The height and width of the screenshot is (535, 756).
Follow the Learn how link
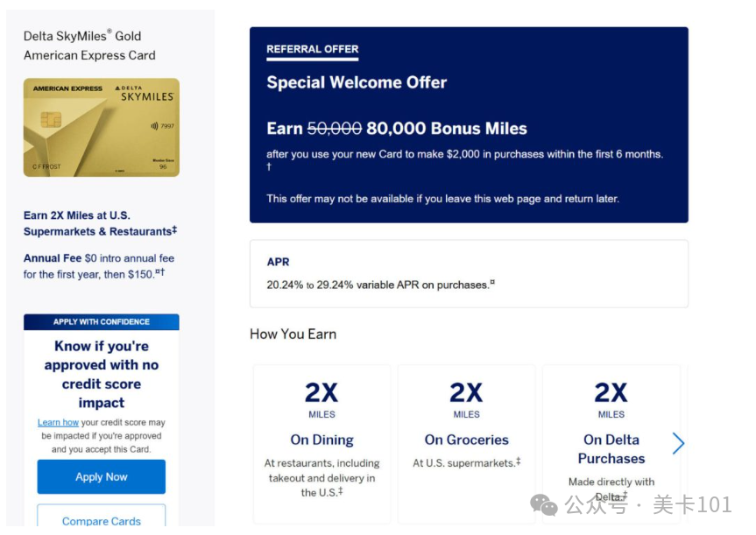[58, 422]
